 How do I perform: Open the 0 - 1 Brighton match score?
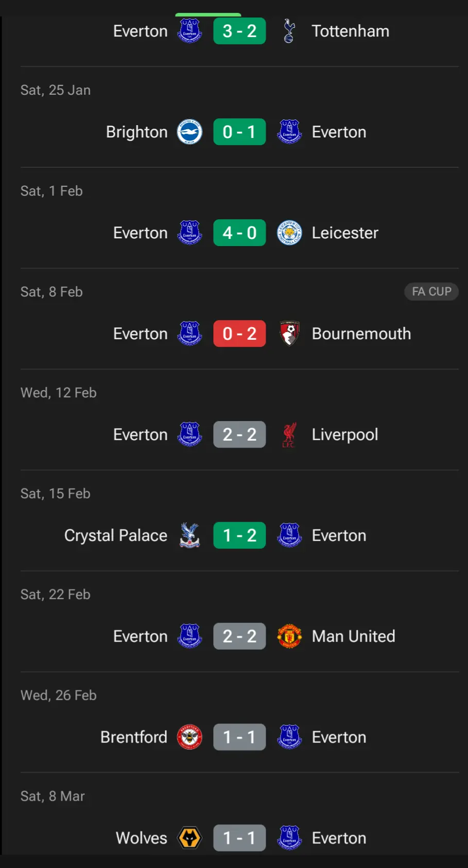pyautogui.click(x=239, y=132)
